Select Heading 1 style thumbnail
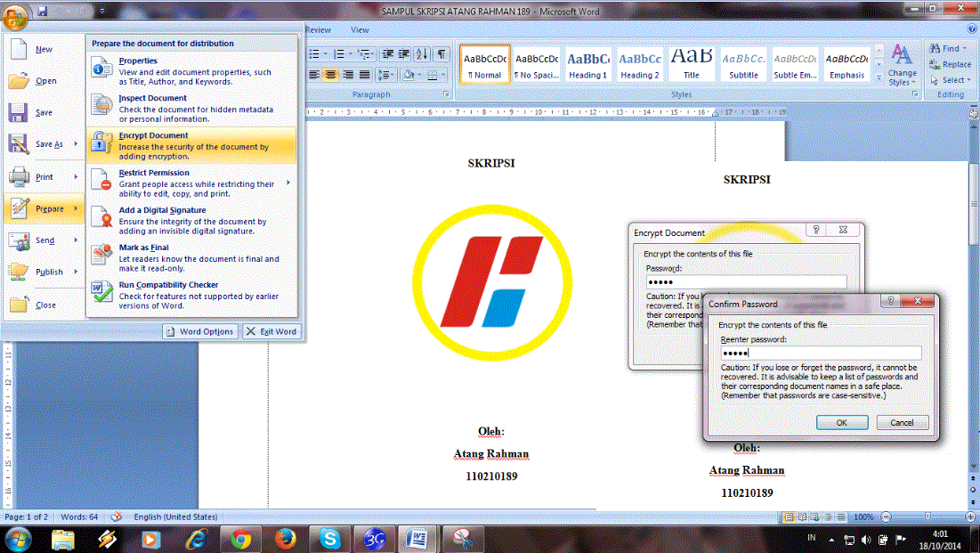 pyautogui.click(x=587, y=64)
